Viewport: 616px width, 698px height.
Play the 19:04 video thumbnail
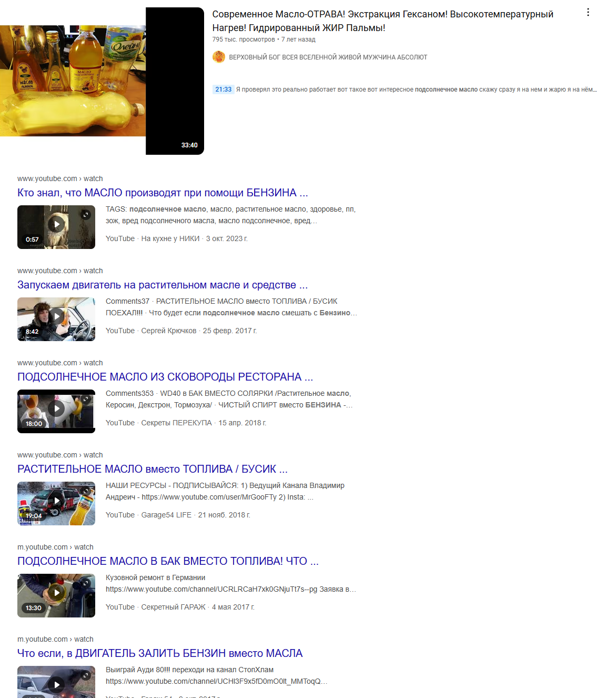[x=56, y=503]
